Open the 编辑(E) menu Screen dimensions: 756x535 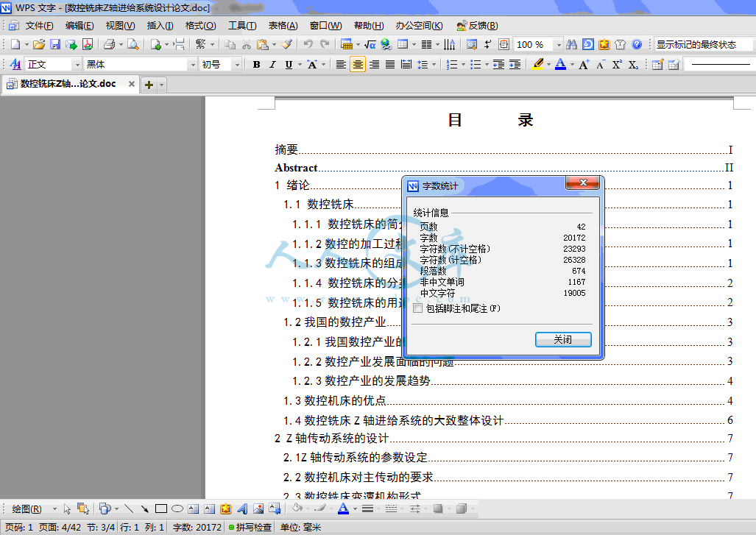pyautogui.click(x=80, y=26)
